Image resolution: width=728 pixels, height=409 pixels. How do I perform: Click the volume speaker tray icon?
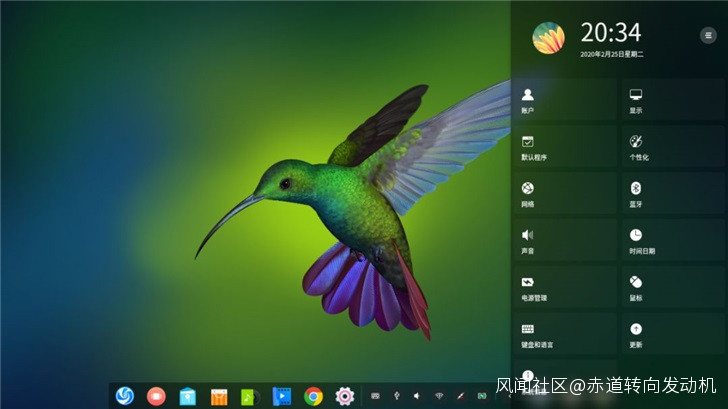[x=417, y=396]
